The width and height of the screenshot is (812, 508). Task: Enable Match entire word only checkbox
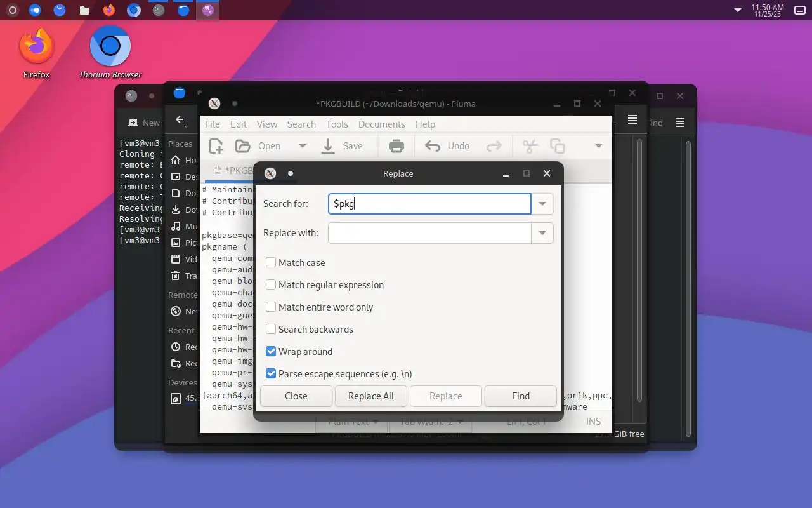pyautogui.click(x=271, y=307)
